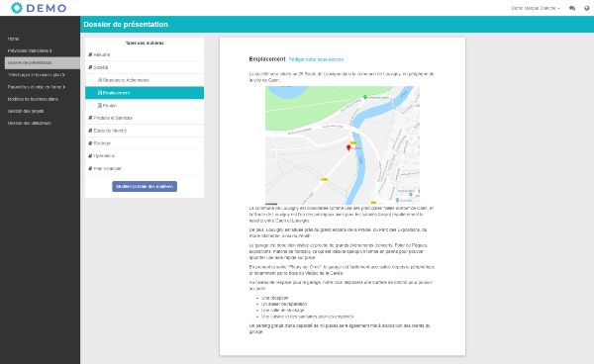
Task: Select the Emplacement sub-section
Action: tap(145, 93)
